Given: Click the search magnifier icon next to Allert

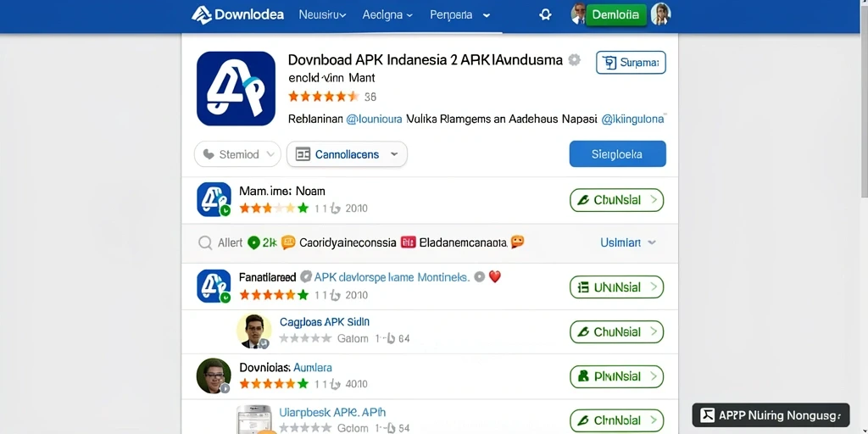Looking at the screenshot, I should pos(205,242).
